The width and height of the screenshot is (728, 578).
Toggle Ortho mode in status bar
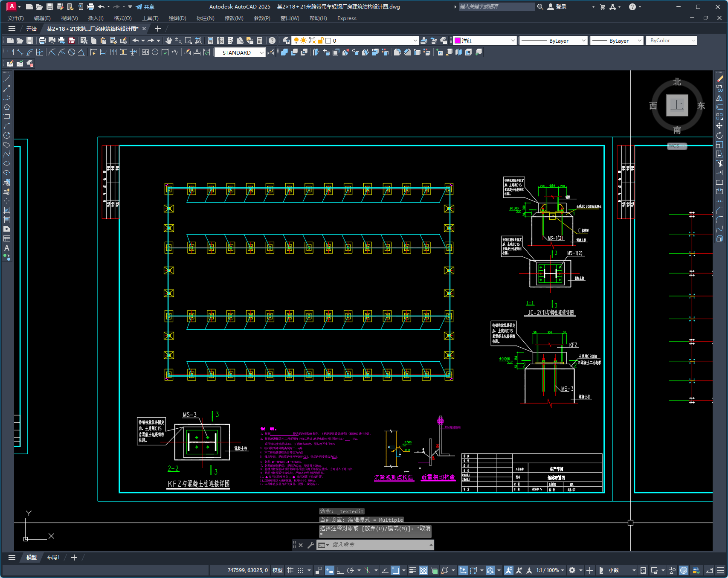pyautogui.click(x=340, y=570)
